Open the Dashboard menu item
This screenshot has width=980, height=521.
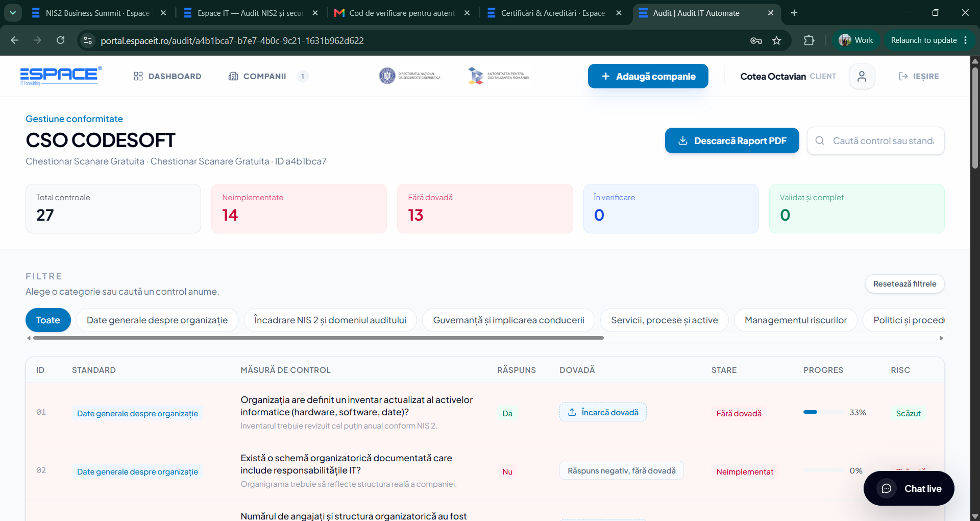click(167, 76)
